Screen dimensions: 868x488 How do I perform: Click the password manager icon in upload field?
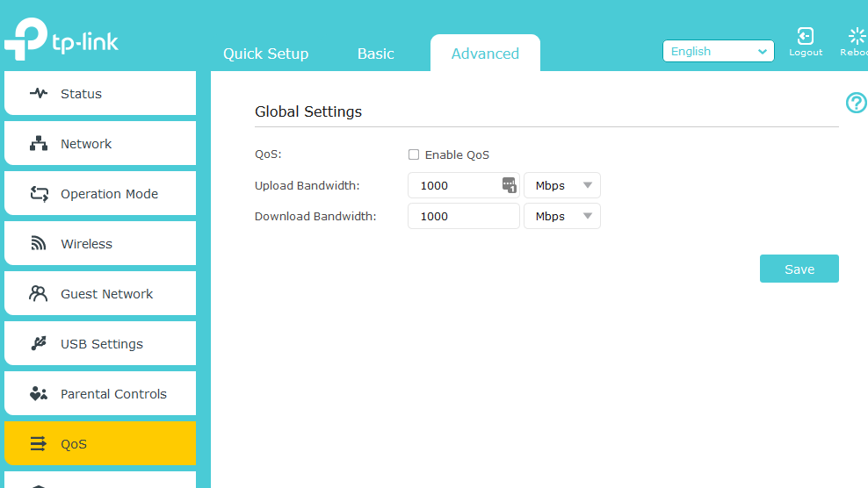[x=509, y=184]
